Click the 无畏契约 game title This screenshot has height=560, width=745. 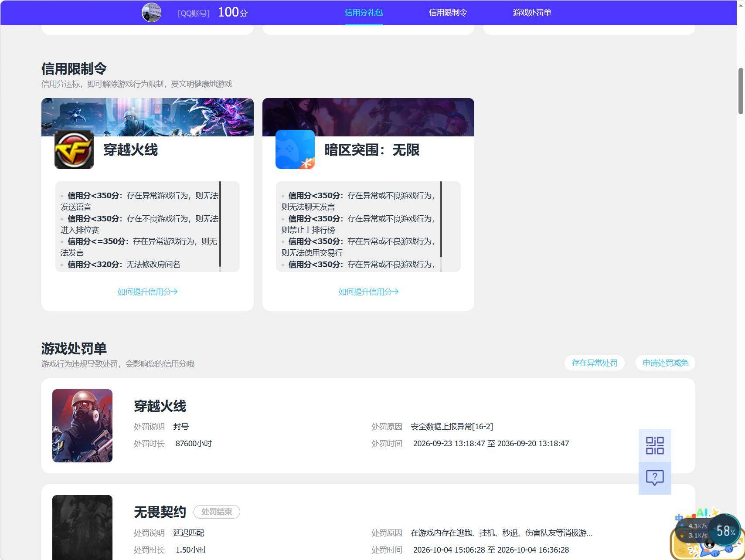160,512
